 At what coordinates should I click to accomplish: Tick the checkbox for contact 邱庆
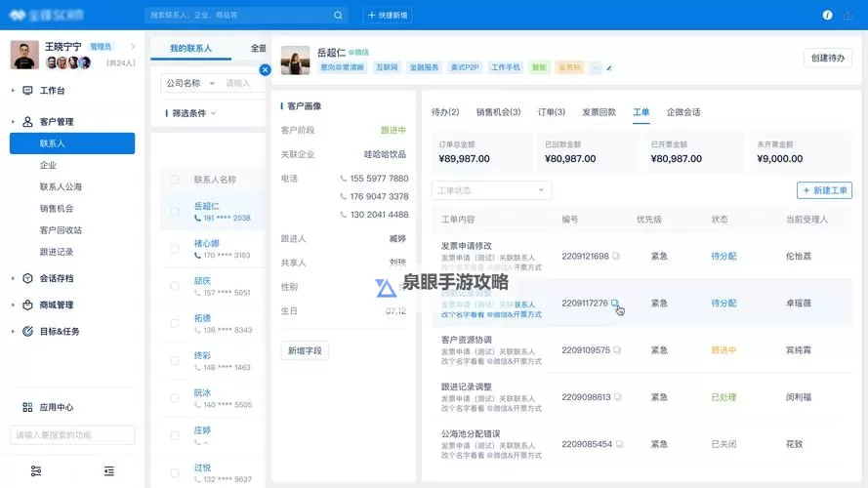[x=175, y=286]
